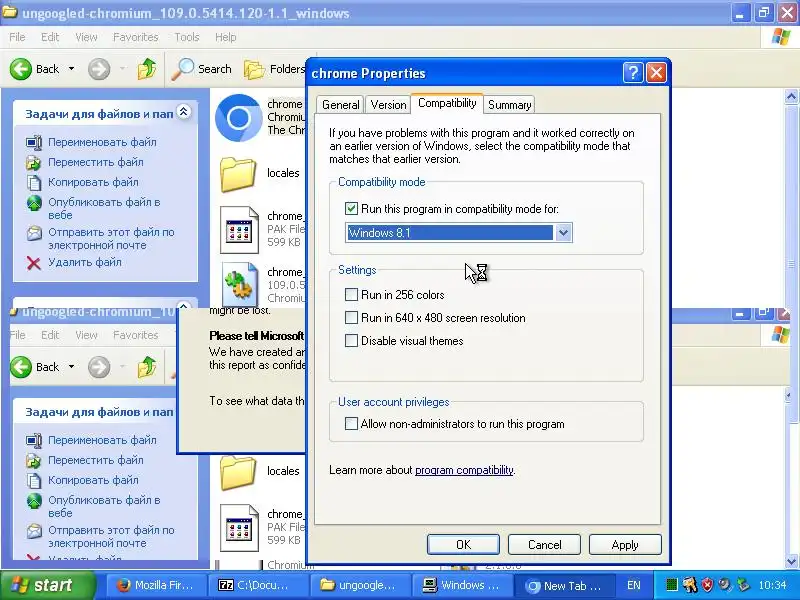Toggle Folders pane in top Explorer toolbar
The height and width of the screenshot is (600, 800).
274,69
